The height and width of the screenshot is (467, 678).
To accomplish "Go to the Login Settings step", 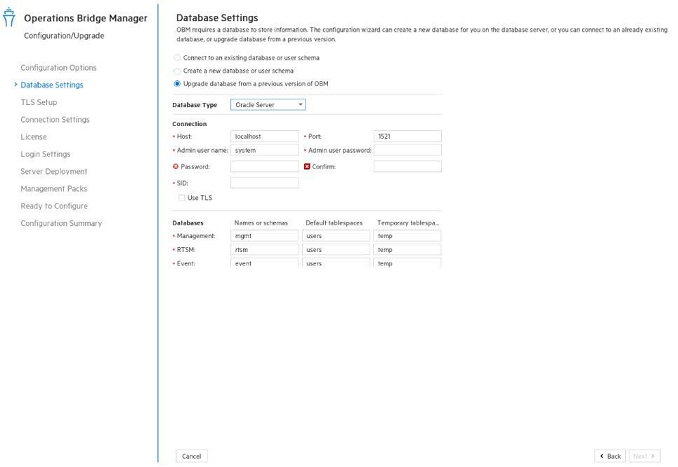I will point(45,154).
